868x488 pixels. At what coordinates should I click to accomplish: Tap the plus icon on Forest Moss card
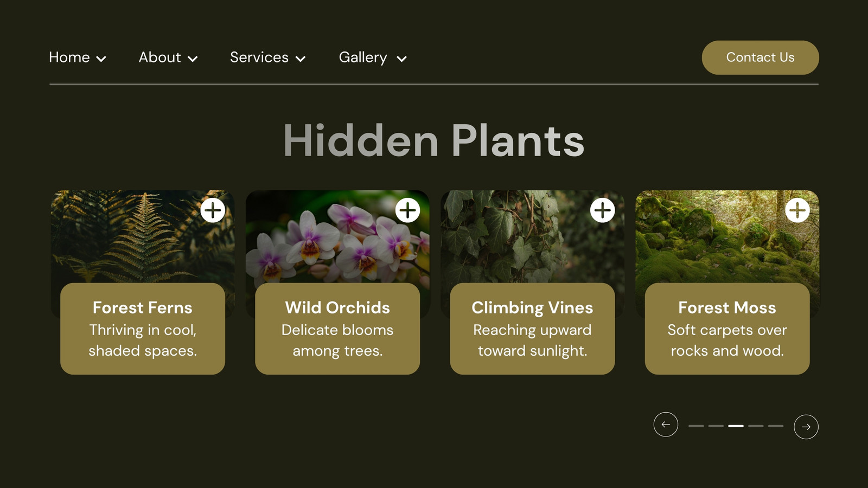(x=797, y=210)
